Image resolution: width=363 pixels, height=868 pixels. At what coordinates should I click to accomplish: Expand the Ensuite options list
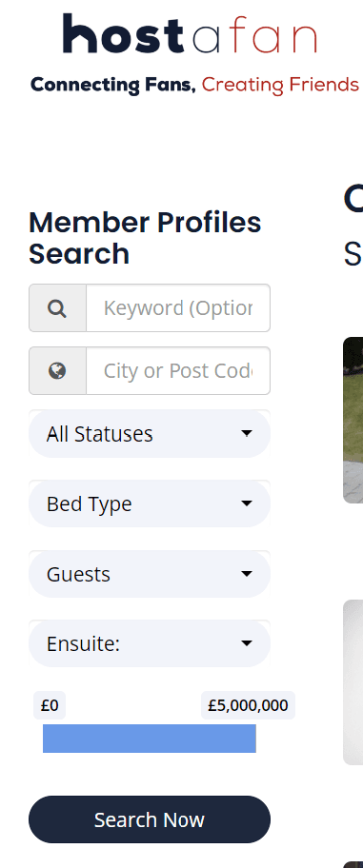click(150, 643)
